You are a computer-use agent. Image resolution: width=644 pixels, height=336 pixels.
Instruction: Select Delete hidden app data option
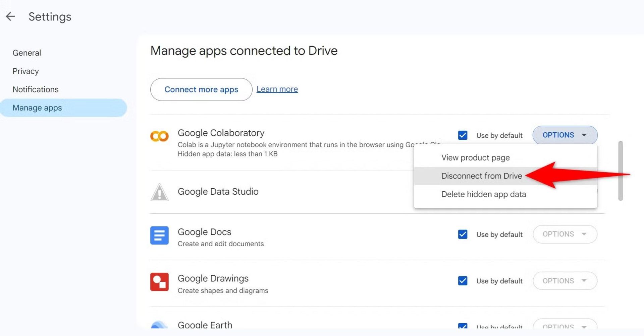click(483, 194)
